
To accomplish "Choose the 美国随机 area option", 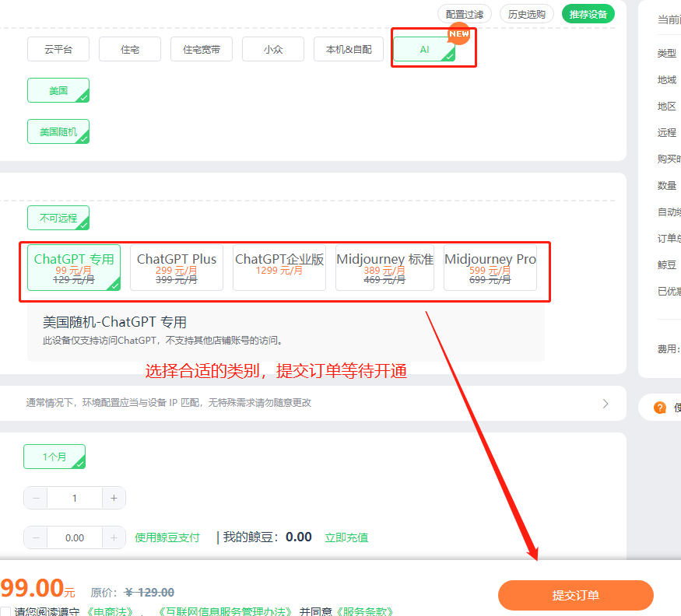I will pyautogui.click(x=58, y=131).
